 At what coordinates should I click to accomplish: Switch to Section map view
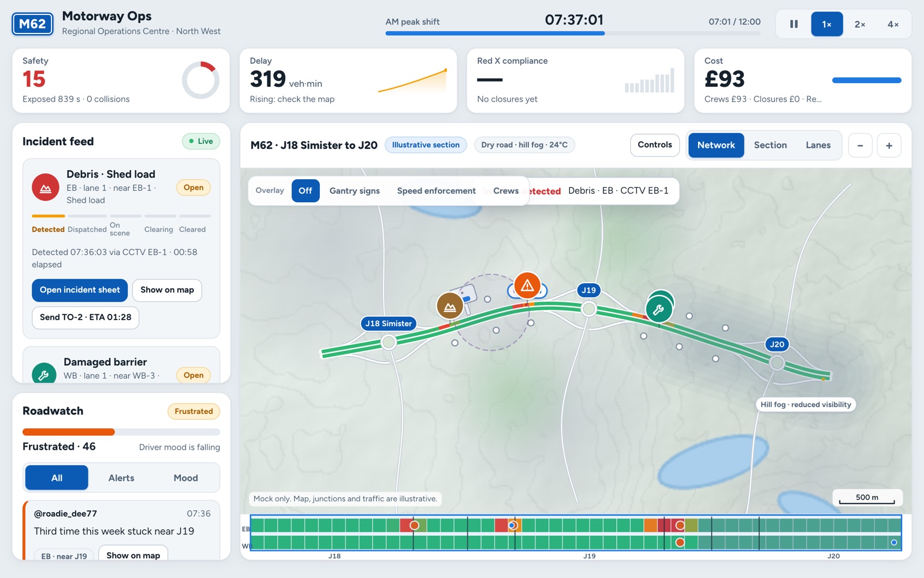[x=770, y=145]
